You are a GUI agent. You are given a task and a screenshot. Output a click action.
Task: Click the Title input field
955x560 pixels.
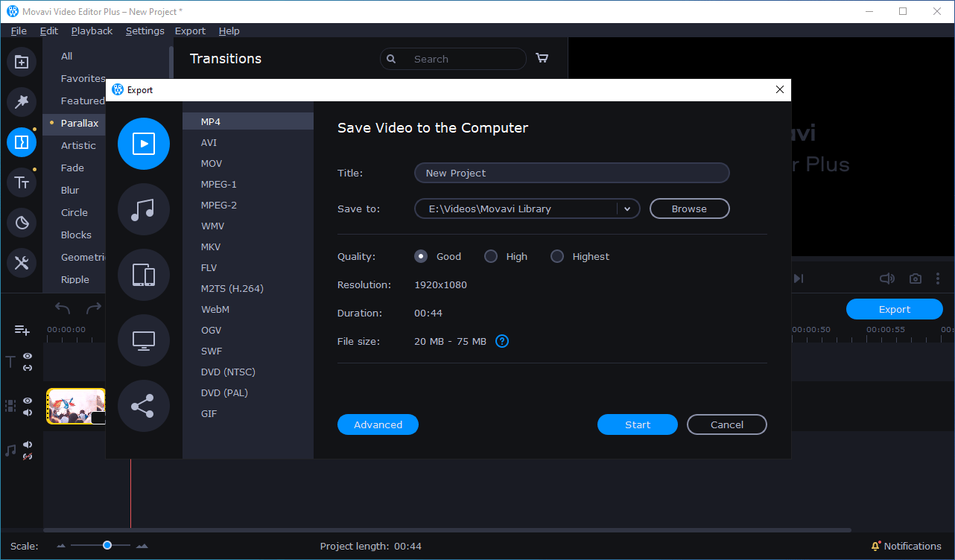click(572, 173)
